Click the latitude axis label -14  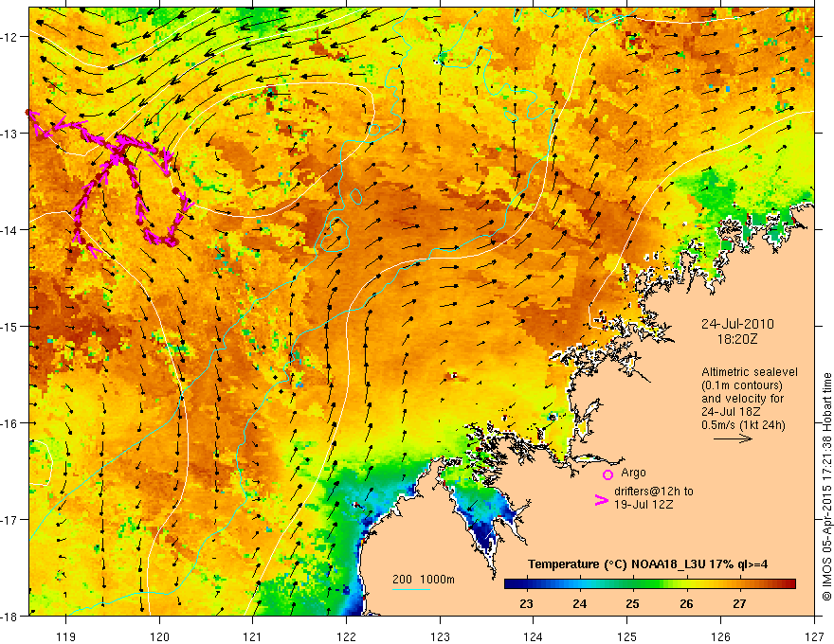coord(9,230)
